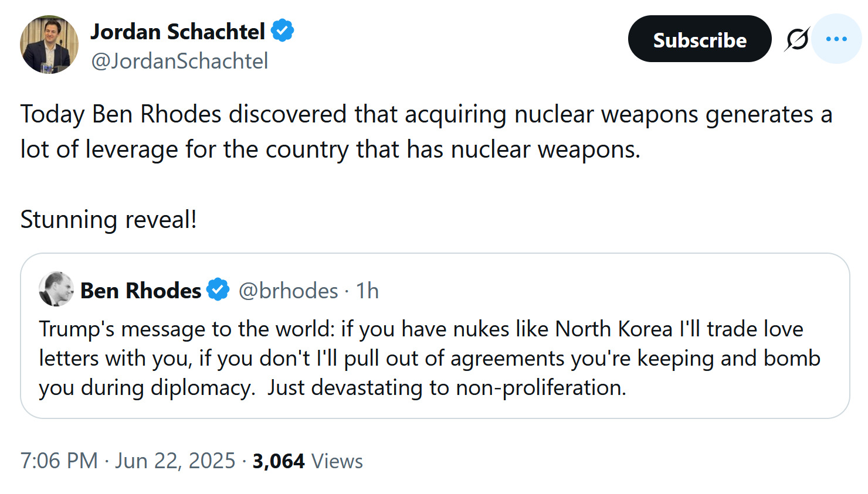Click the "Stunning reveal!" line of text
The height and width of the screenshot is (494, 868).
(x=108, y=220)
